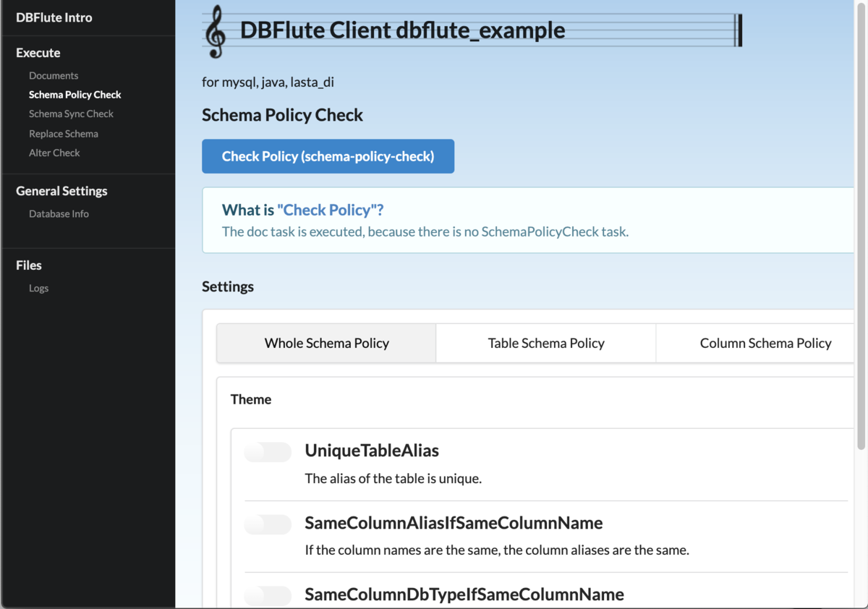Click the Schema Policy Check page heading

282,115
